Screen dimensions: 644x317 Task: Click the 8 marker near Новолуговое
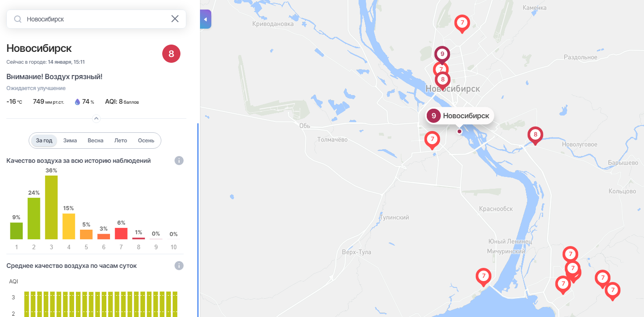(x=535, y=136)
